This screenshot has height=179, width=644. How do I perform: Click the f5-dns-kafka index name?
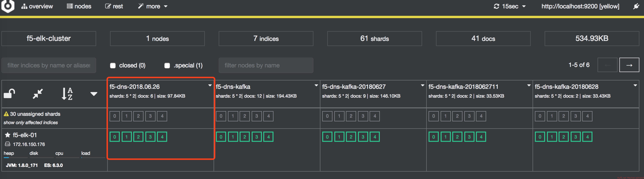pos(233,87)
